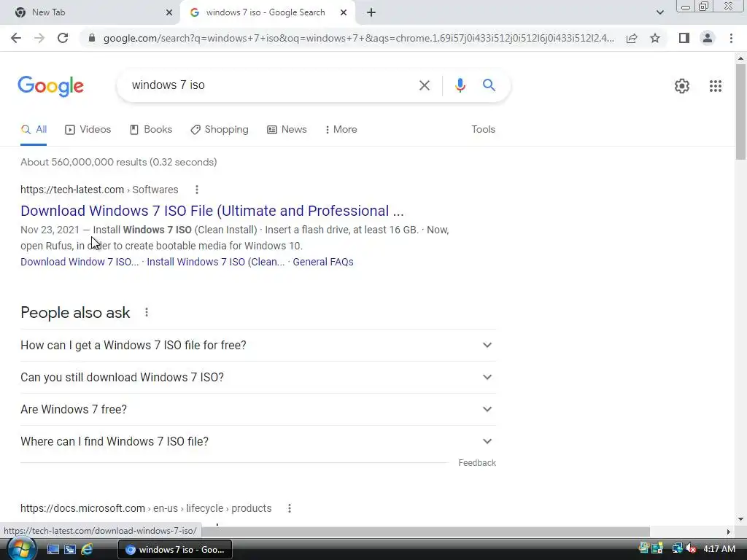747x560 pixels.
Task: Select the All results tab
Action: (34, 130)
